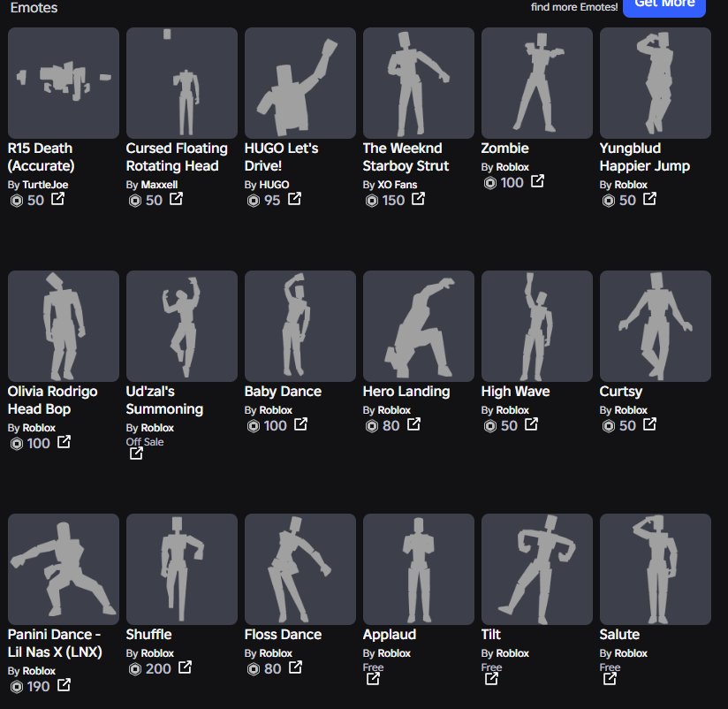728x709 pixels.
Task: Click Robux coin icon beside Panini Dance price 190
Action: pos(17,687)
